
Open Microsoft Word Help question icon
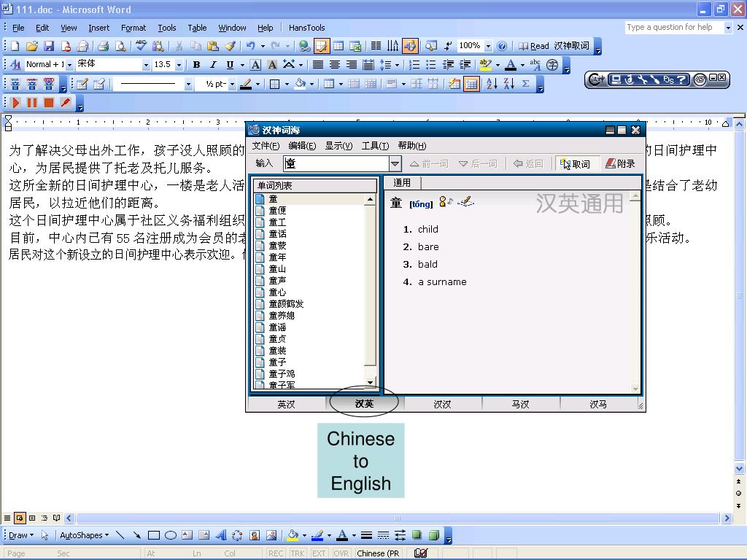(x=502, y=46)
